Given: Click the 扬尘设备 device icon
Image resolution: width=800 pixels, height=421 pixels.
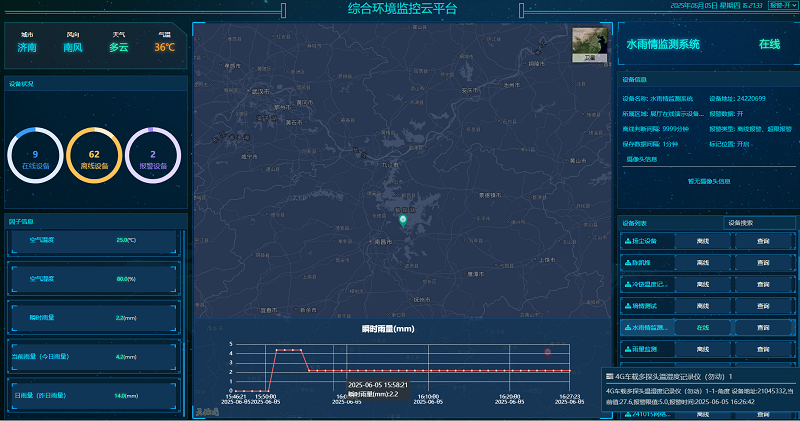Looking at the screenshot, I should point(626,241).
